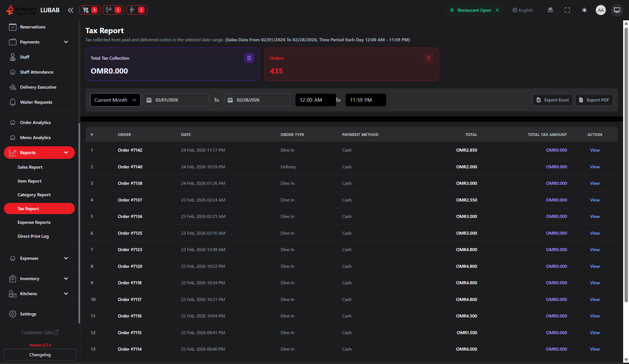Open the Current Month range dropdown

point(115,100)
